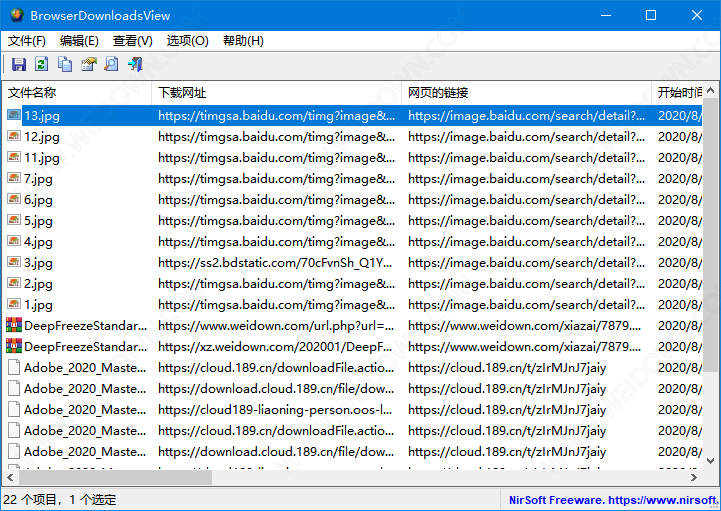Click the xz.weidown.com/202001 download URL cell
This screenshot has width=721, height=511.
[275, 347]
